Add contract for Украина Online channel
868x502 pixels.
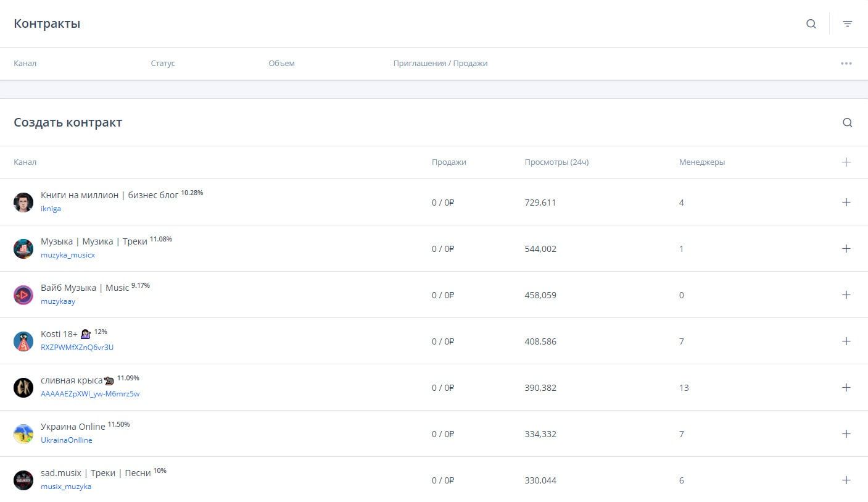[x=846, y=434]
